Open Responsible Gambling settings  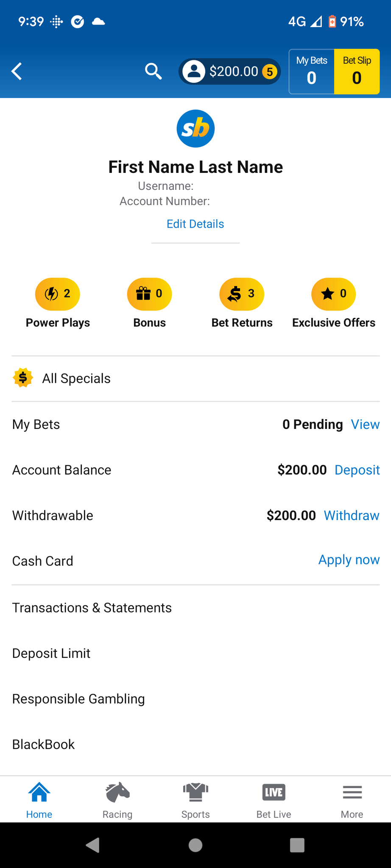78,699
